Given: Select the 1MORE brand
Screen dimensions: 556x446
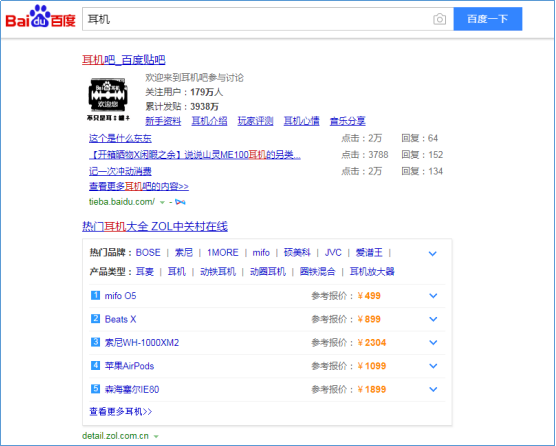Looking at the screenshot, I should coord(223,252).
